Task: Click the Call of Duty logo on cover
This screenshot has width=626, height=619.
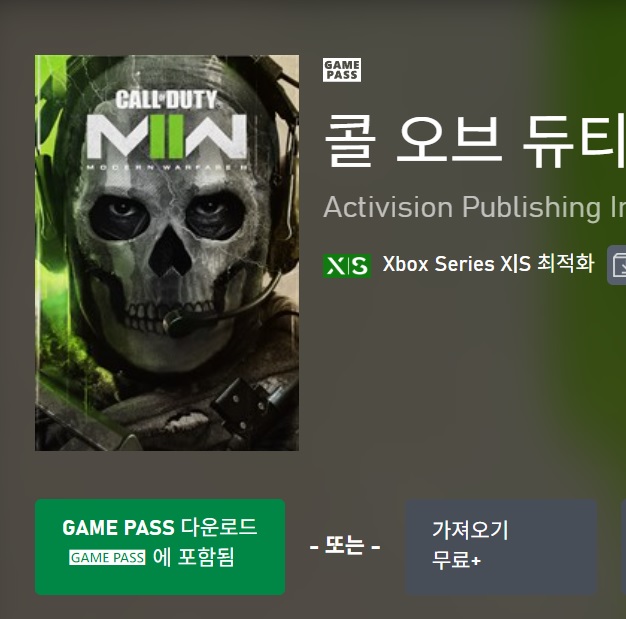Action: pyautogui.click(x=166, y=99)
